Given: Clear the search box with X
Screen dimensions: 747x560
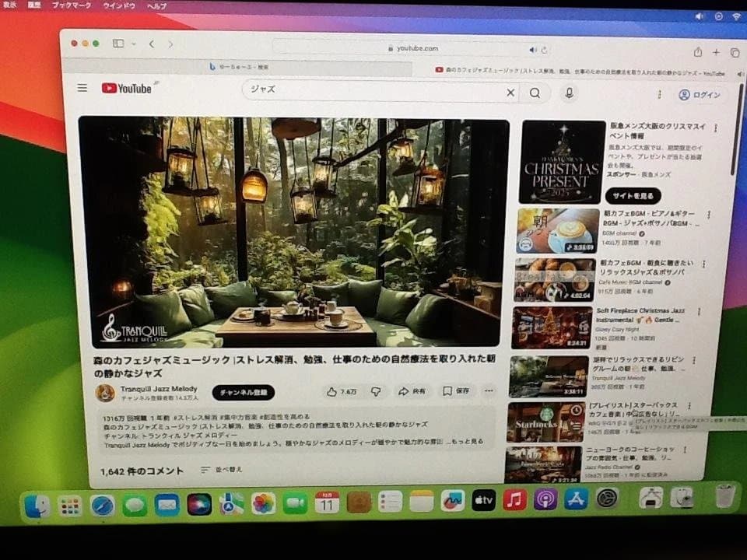Looking at the screenshot, I should 510,93.
